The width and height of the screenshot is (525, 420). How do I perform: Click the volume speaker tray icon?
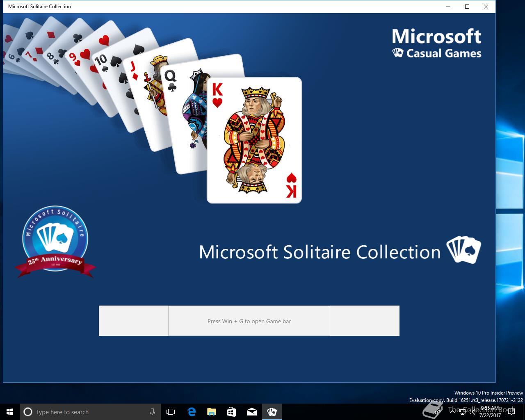point(472,412)
